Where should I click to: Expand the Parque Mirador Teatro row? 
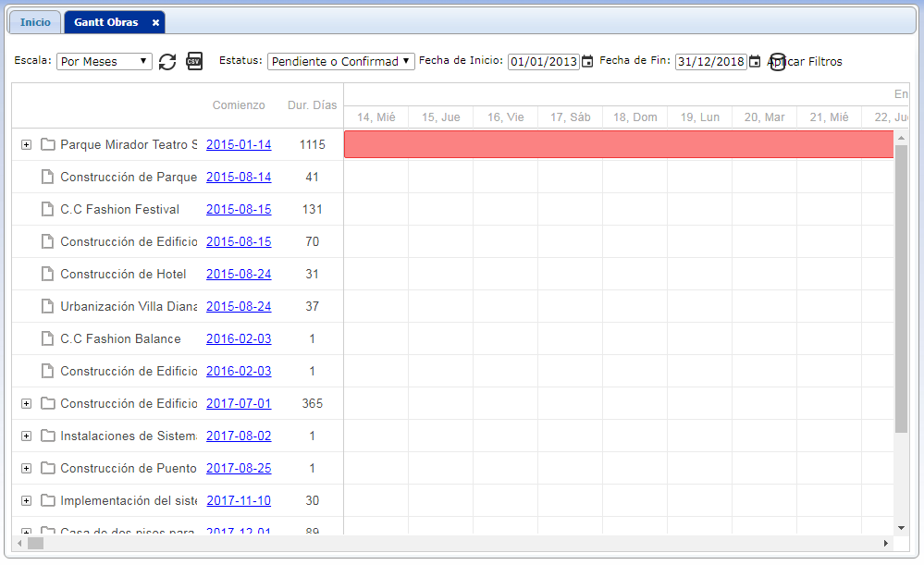26,144
